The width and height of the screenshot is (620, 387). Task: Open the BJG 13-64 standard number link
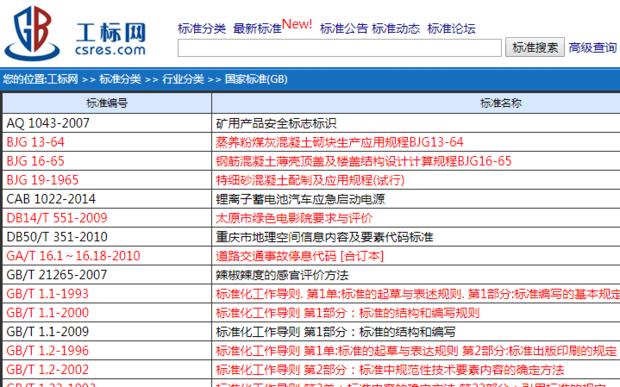click(x=36, y=142)
